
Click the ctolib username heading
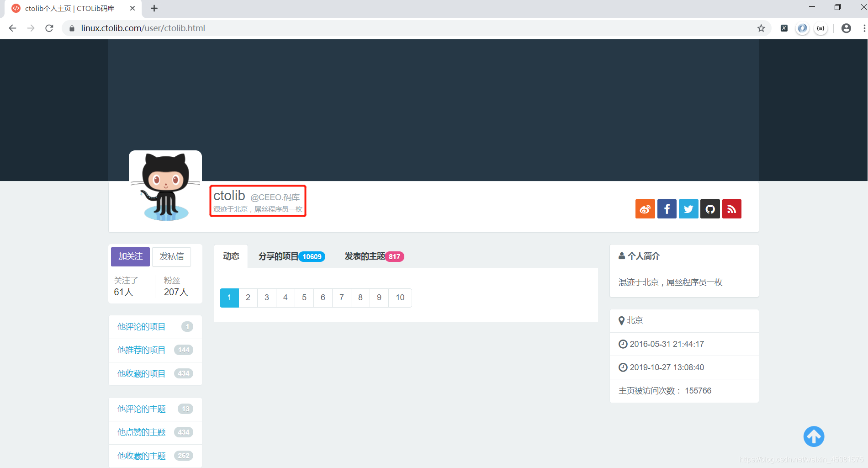[x=229, y=196]
